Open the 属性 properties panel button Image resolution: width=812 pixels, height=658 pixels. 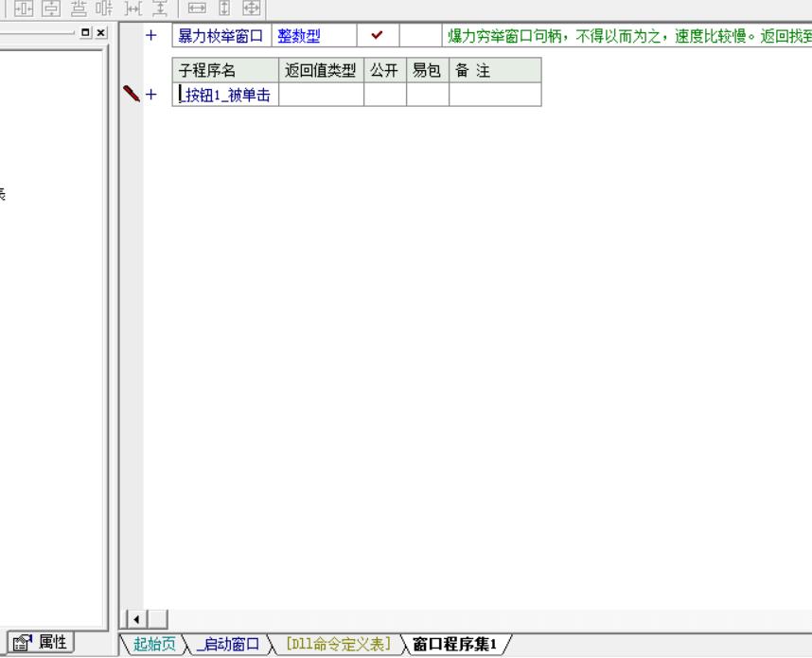44,643
